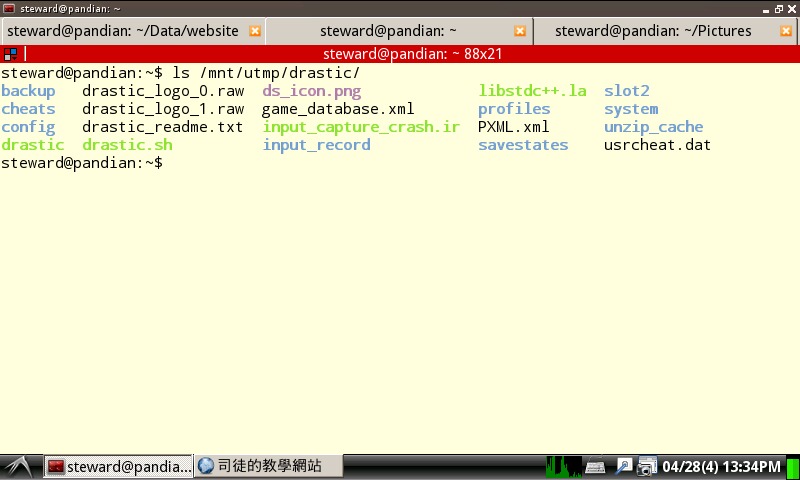800x480 pixels.
Task: Click the green battery indicator
Action: pyautogui.click(x=793, y=467)
